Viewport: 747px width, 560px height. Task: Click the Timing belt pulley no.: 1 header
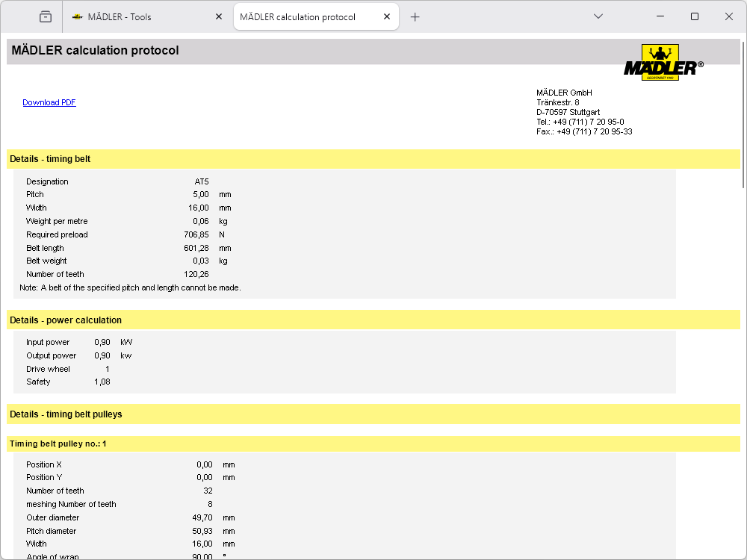(x=58, y=444)
